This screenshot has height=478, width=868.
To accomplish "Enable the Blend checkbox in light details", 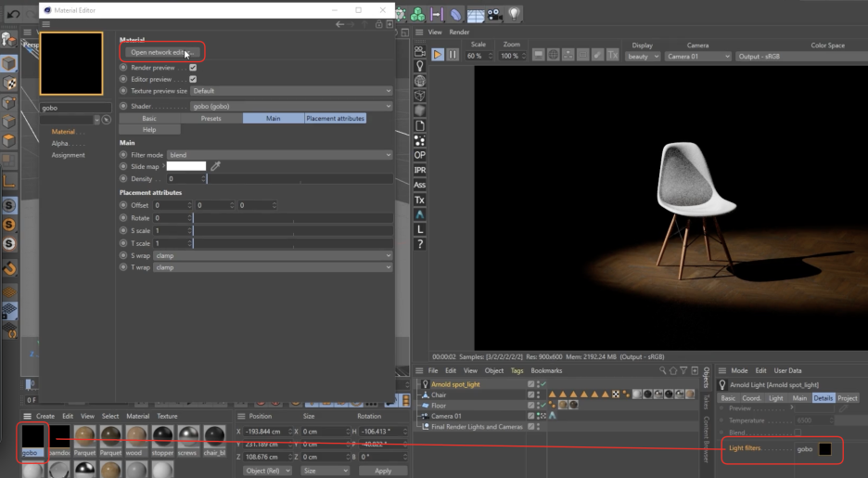I will pos(798,433).
